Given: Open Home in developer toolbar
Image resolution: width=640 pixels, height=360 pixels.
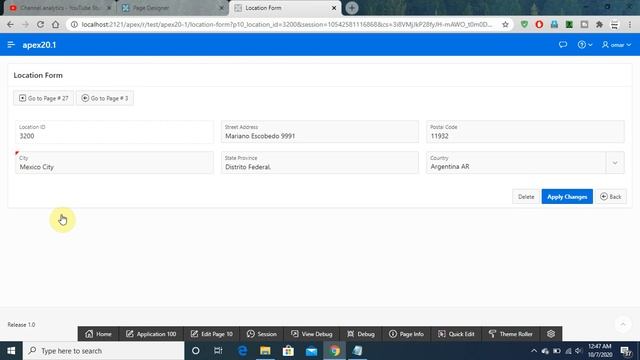Looking at the screenshot, I should click(98, 334).
